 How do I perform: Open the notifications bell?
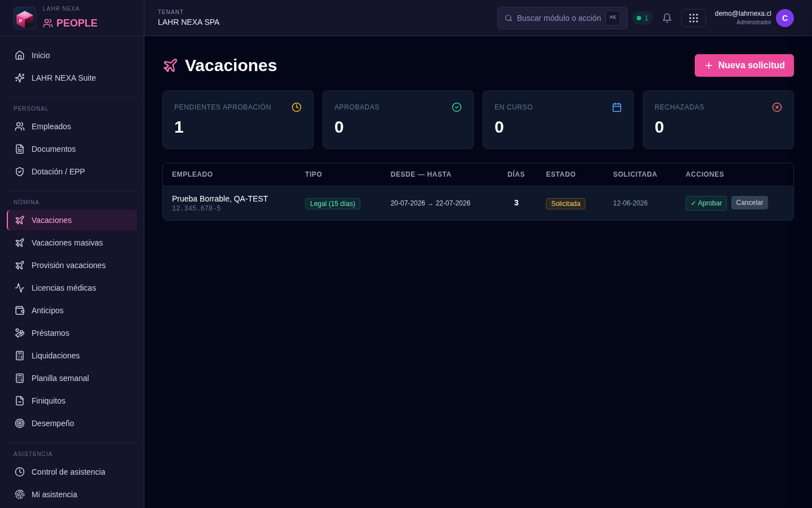tap(667, 18)
